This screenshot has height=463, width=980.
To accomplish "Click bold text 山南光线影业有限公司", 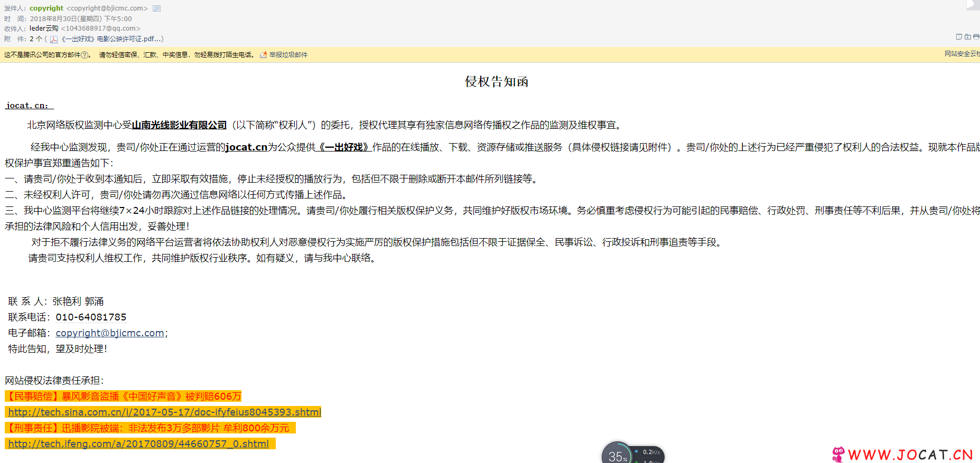I will (x=179, y=125).
